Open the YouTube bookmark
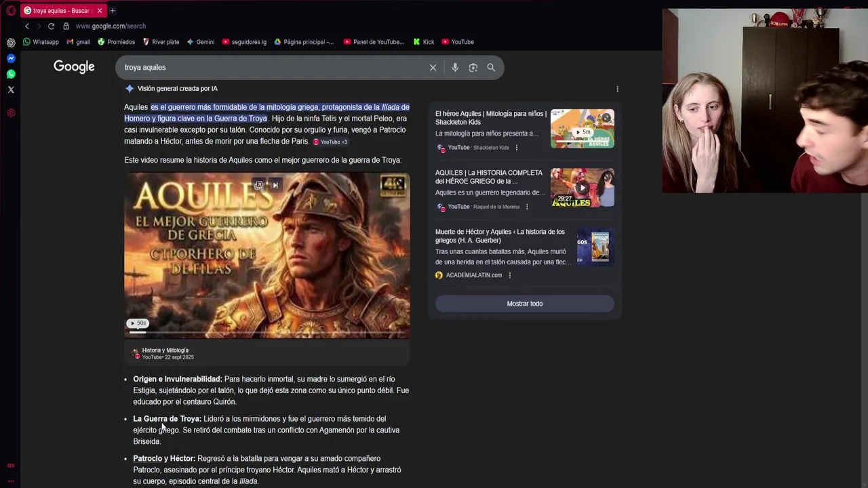Screen dimensions: 868x488 [458, 42]
